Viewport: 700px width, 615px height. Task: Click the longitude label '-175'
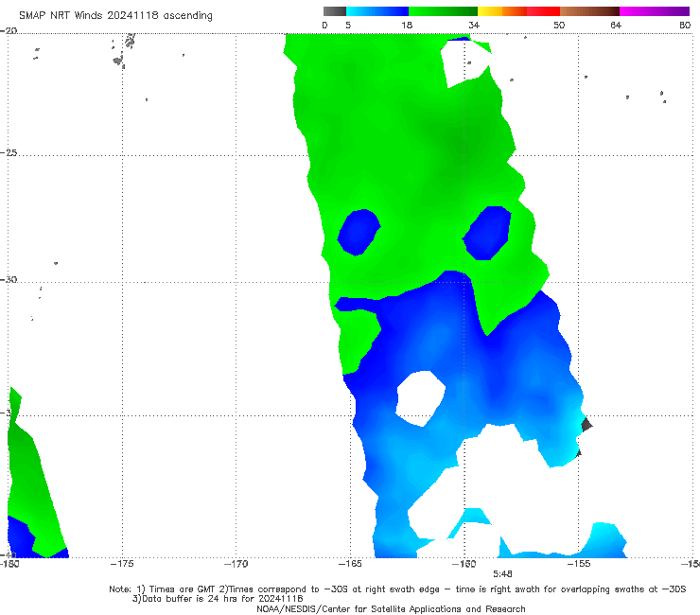click(122, 564)
